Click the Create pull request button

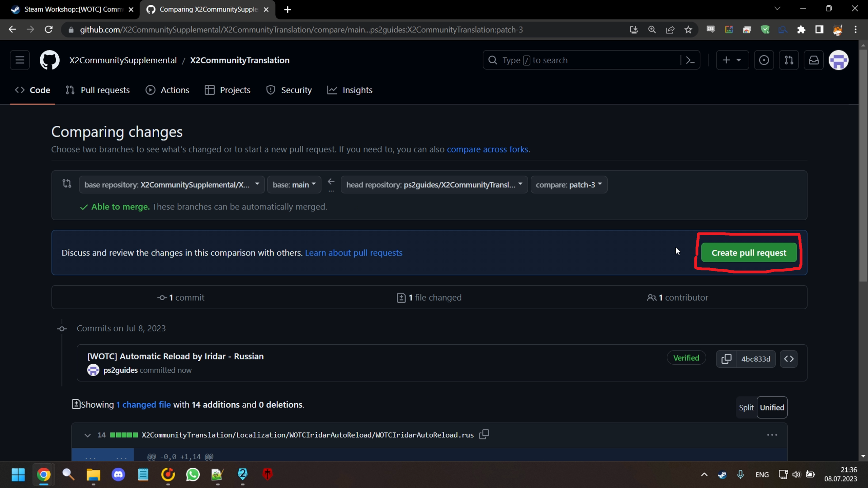pos(749,253)
